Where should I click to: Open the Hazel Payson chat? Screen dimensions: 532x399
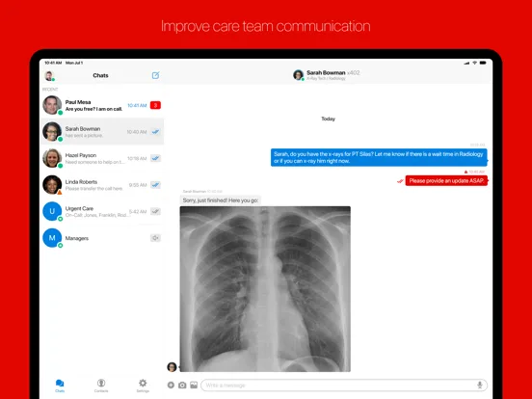coord(102,158)
